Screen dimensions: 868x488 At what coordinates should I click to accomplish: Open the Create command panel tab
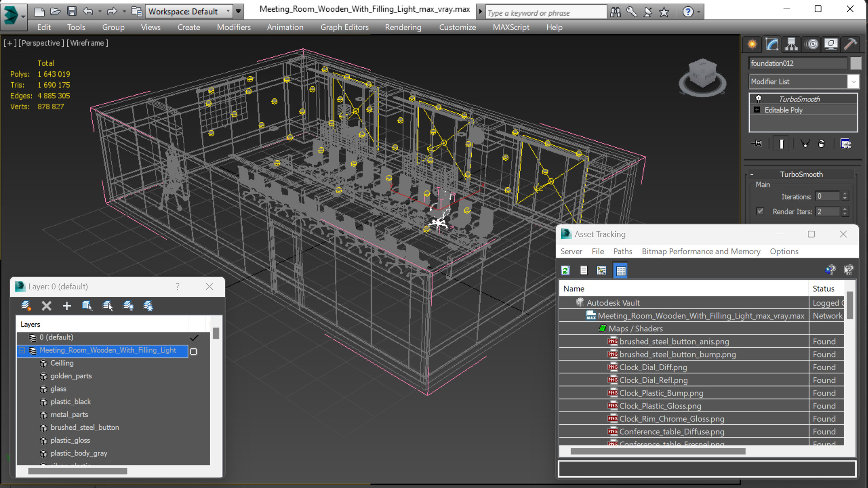pos(752,44)
